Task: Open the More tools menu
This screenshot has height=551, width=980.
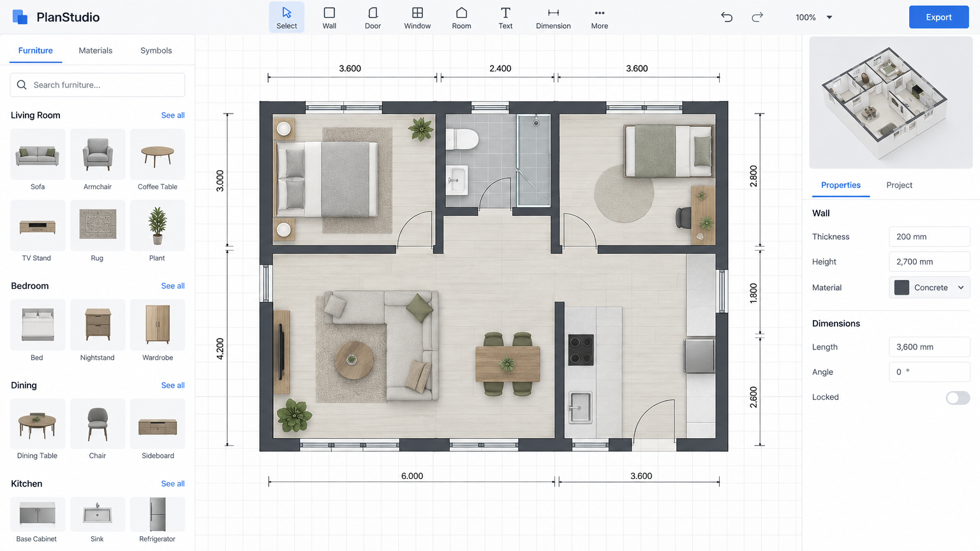Action: click(x=600, y=18)
